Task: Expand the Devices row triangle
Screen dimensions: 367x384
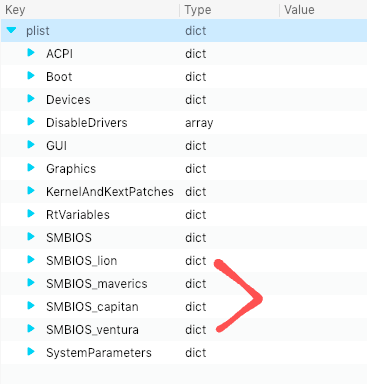Action: 31,99
